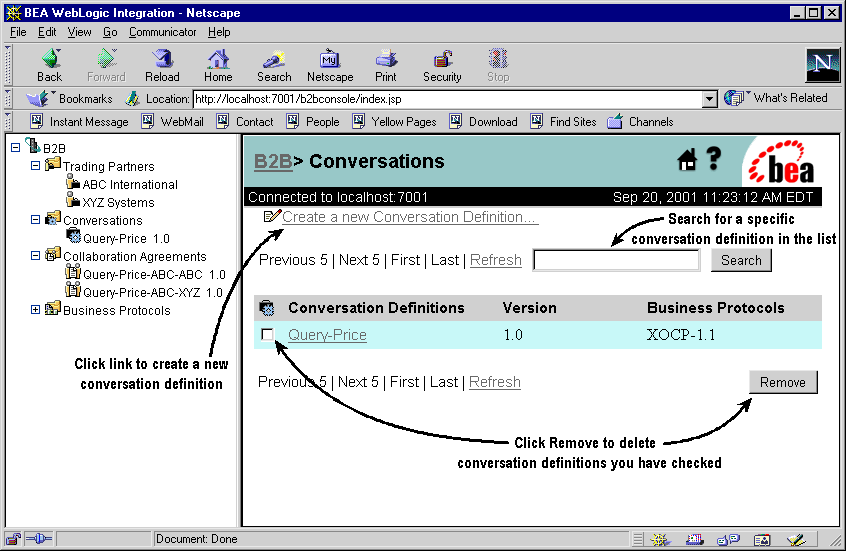846x551 pixels.
Task: Open Bookmarks from the location toolbar
Action: point(69,99)
